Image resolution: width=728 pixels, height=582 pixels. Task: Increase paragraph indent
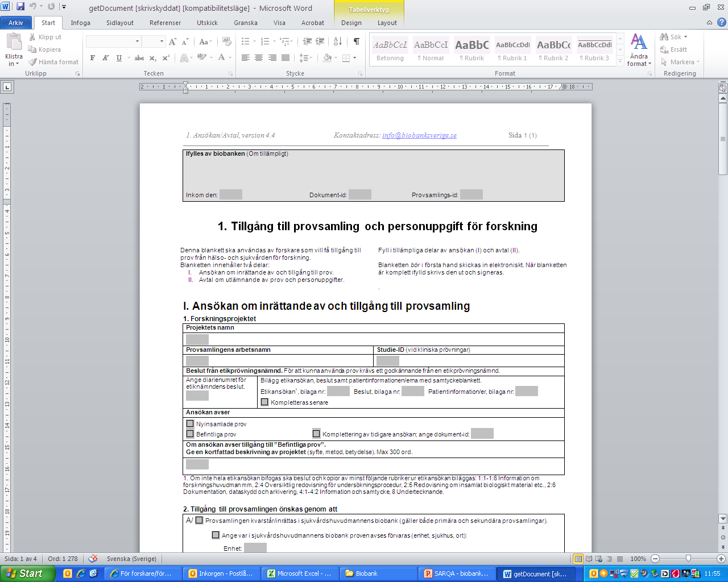pyautogui.click(x=320, y=41)
